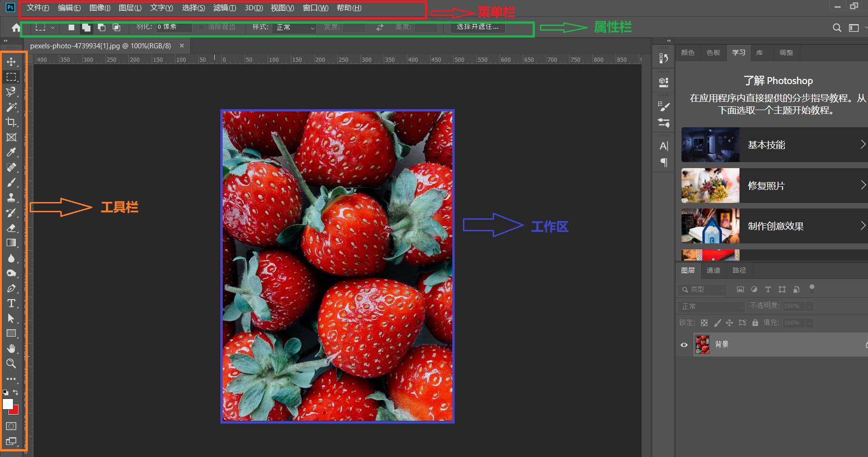Click the foreground color swatch
The image size is (868, 457).
point(7,404)
